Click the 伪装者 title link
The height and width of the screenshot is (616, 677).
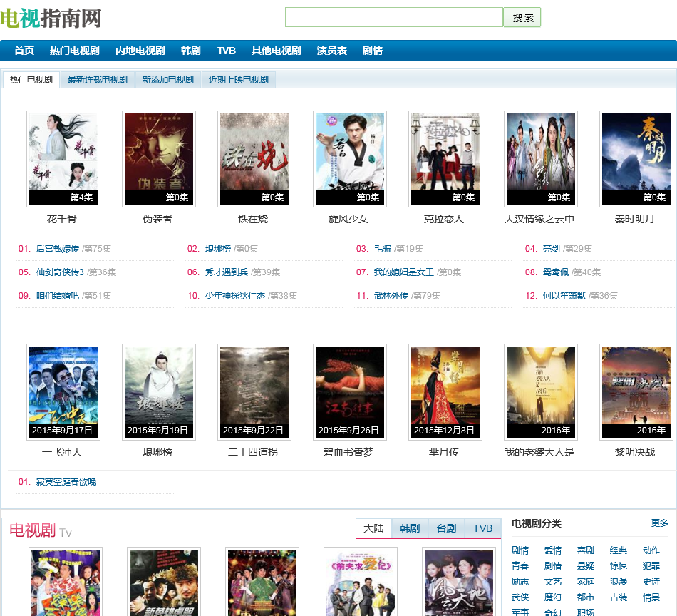tap(157, 219)
